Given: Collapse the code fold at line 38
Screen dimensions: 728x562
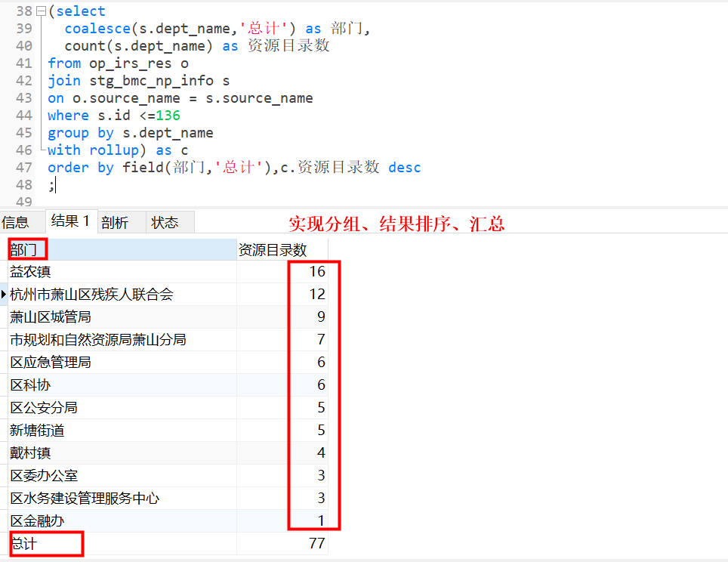Looking at the screenshot, I should (x=42, y=11).
